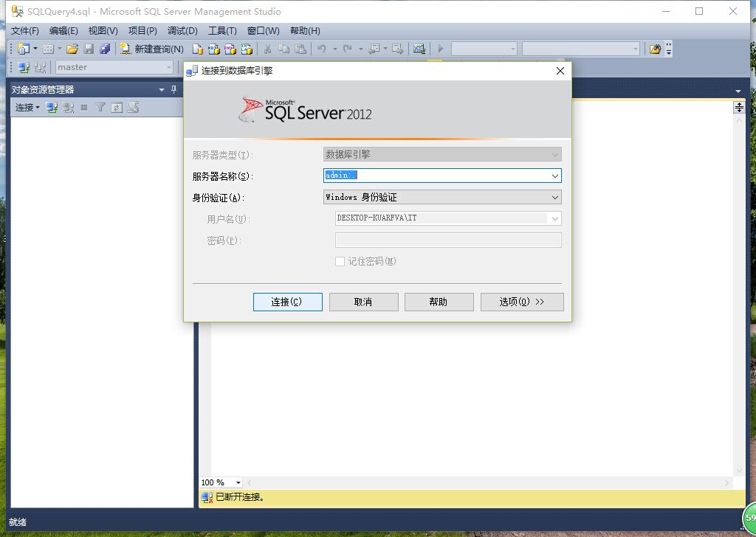Click the 已断开连接 status text
Screen dimensions: 756x537
pos(240,497)
